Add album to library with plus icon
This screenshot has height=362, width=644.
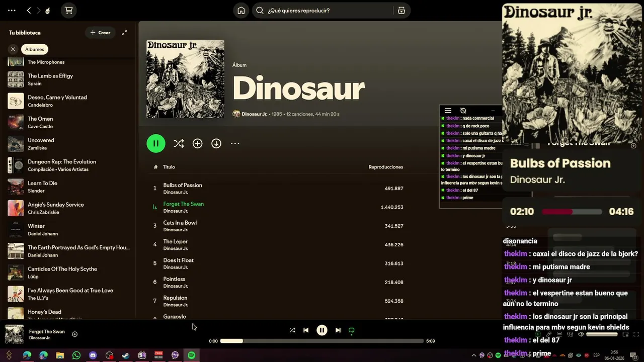click(x=197, y=144)
